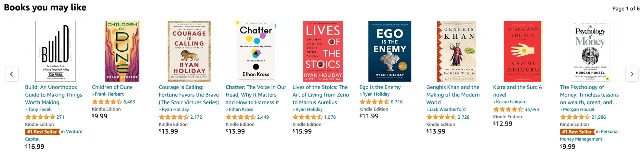The image size is (644, 158).
Task: Open the Chatter book cover thumbnail
Action: coord(256,51)
